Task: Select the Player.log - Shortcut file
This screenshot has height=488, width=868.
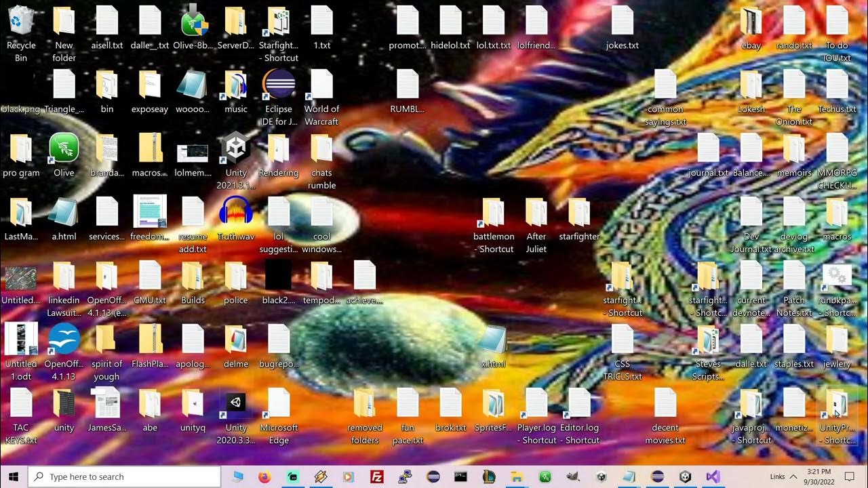Action: (536, 403)
